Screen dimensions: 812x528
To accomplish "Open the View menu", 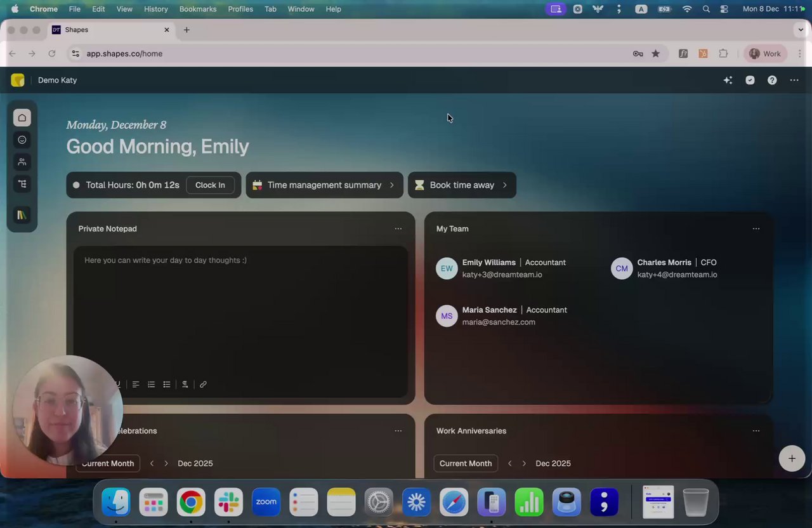I will (x=124, y=9).
